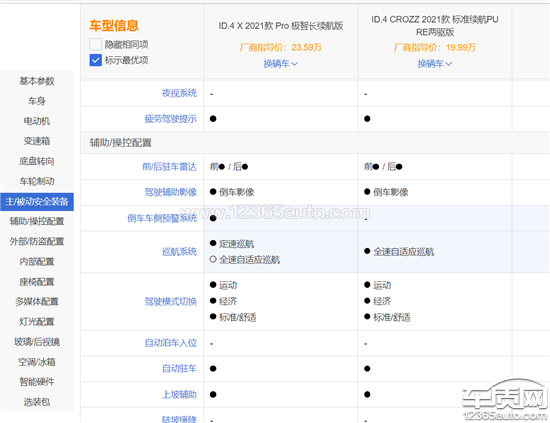Jump to 选装包 section
The image size is (550, 423).
37,402
